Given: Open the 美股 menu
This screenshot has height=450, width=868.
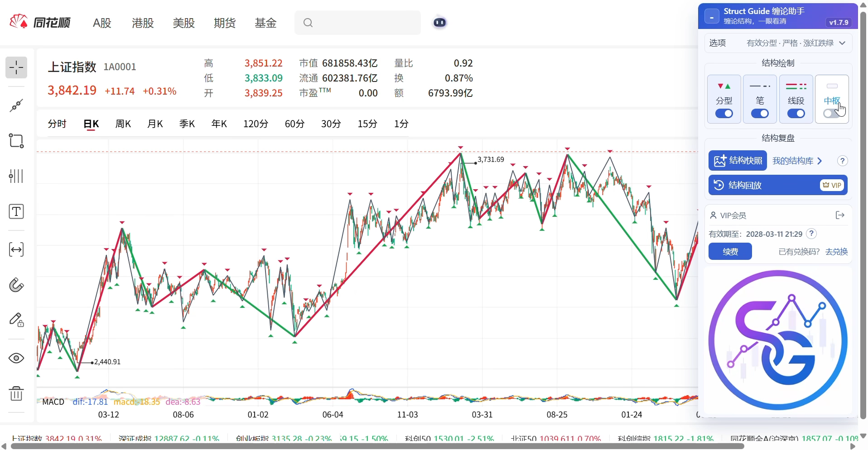Looking at the screenshot, I should [x=183, y=23].
